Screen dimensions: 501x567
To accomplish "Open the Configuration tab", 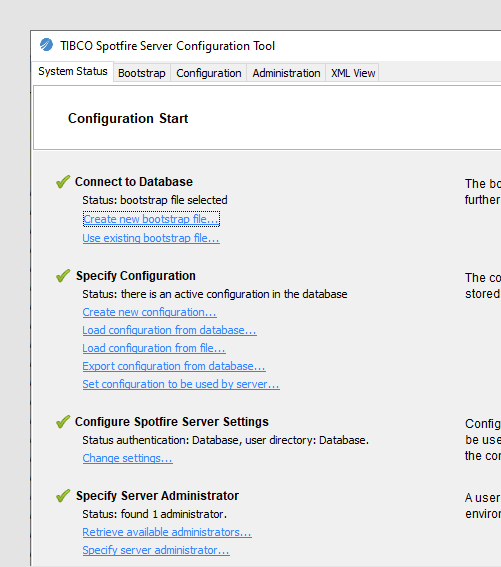I will pos(209,73).
